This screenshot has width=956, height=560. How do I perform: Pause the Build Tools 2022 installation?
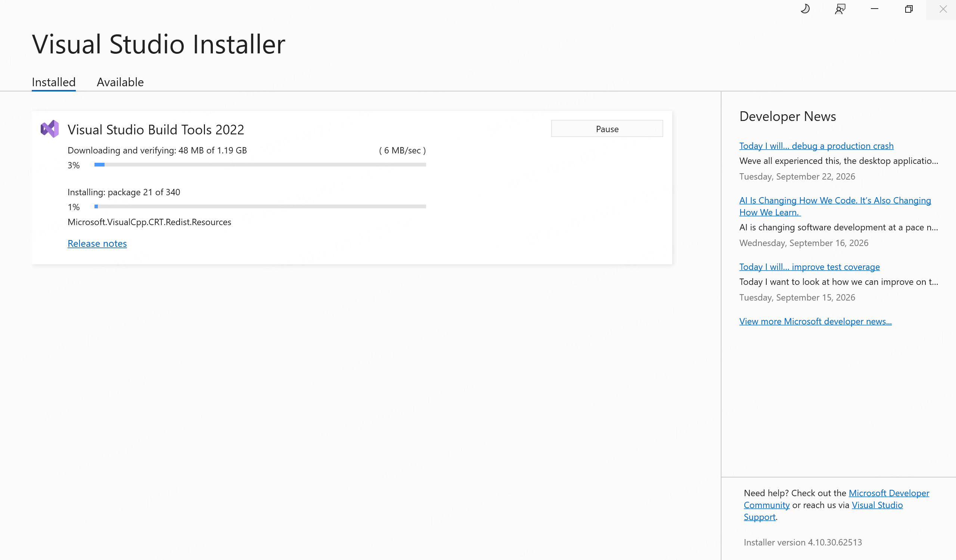tap(607, 129)
